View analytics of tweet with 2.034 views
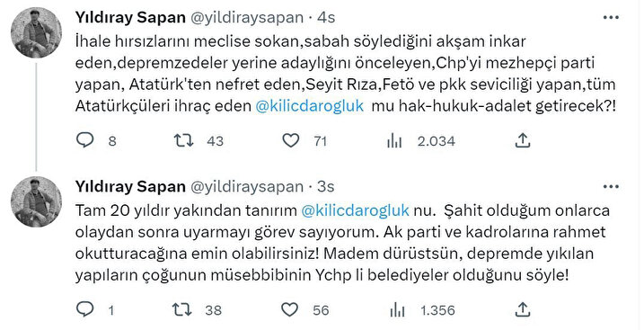The height and width of the screenshot is (330, 644). [394, 141]
